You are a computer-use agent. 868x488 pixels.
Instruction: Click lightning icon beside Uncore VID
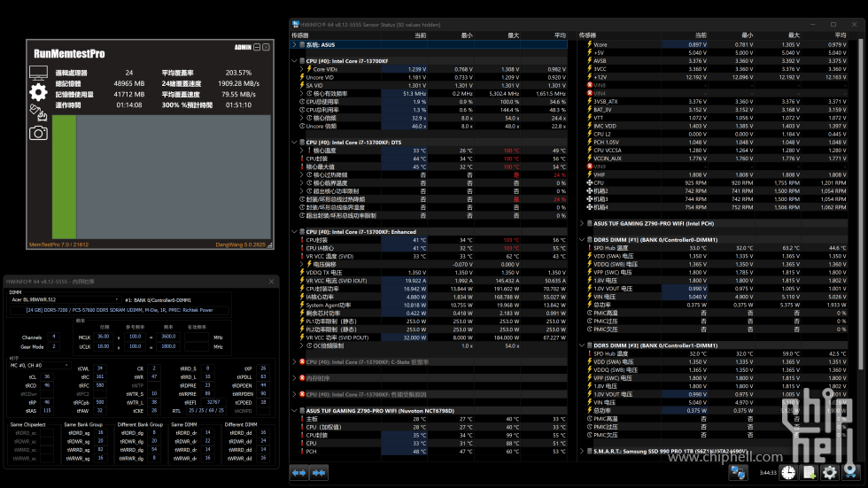[x=302, y=77]
